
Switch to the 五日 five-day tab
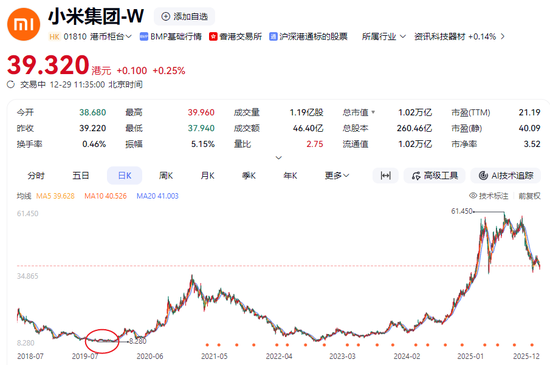81,176
